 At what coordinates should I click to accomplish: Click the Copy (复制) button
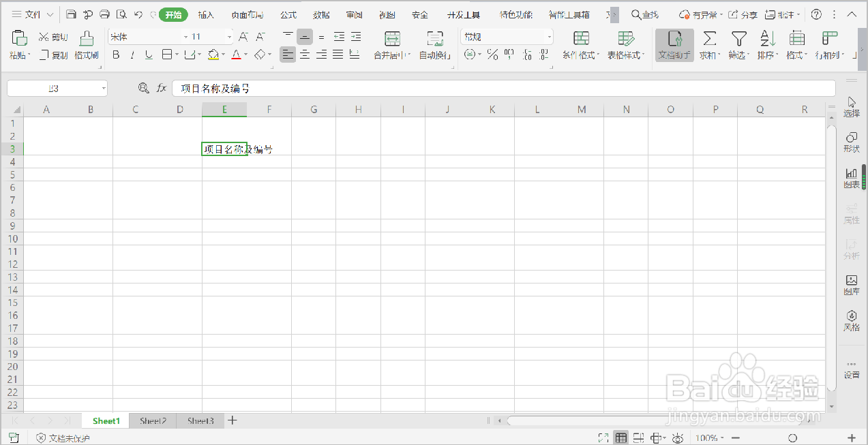click(x=53, y=55)
